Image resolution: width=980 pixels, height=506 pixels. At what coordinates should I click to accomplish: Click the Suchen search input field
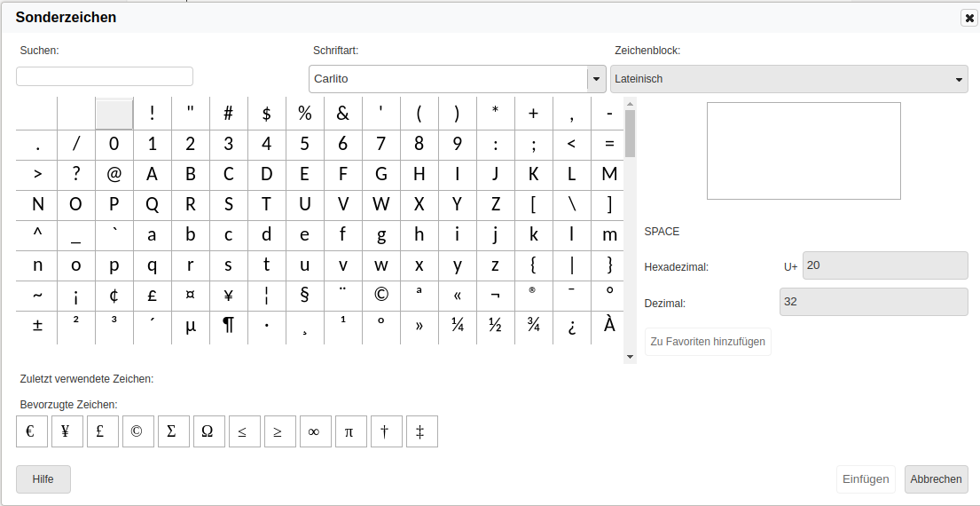click(x=105, y=77)
